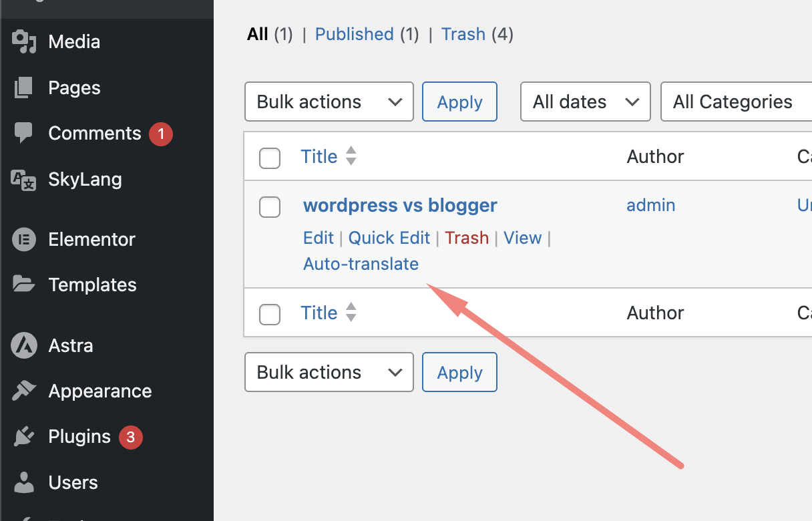Click the Pages icon in sidebar

coord(24,88)
